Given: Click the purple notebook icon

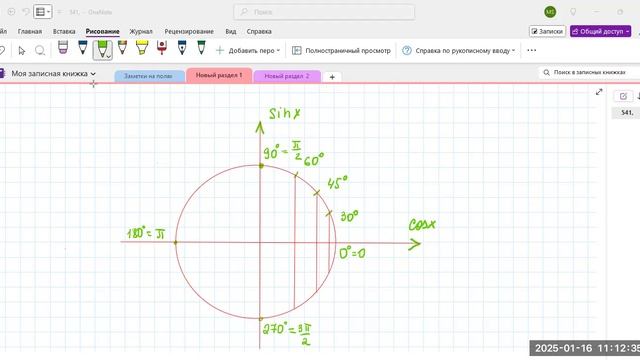Looking at the screenshot, I should 2,73.
